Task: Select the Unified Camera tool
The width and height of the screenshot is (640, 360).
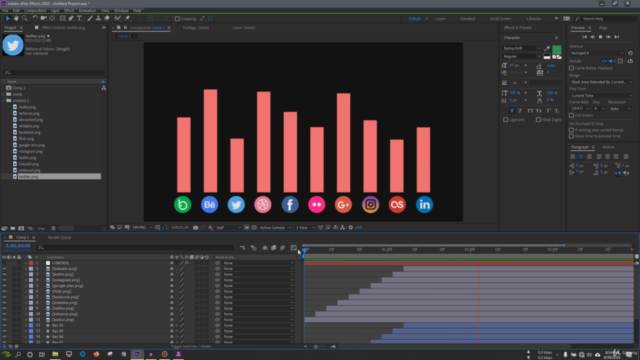Action: (43, 18)
